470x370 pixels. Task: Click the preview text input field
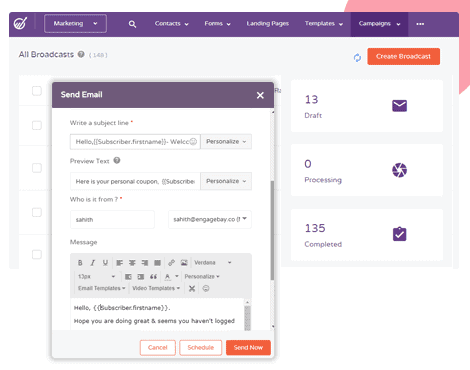pyautogui.click(x=135, y=181)
